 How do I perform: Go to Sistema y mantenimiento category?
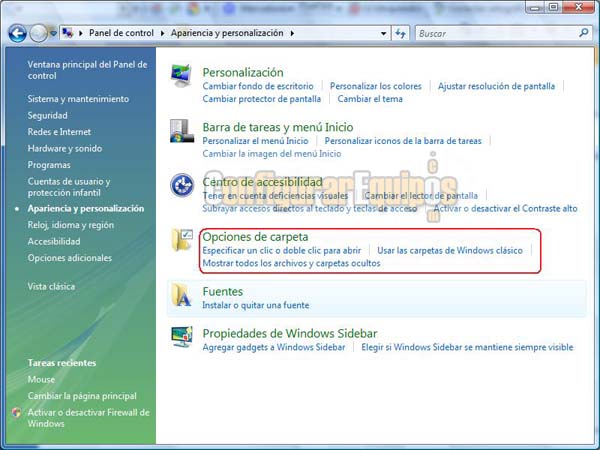(78, 99)
